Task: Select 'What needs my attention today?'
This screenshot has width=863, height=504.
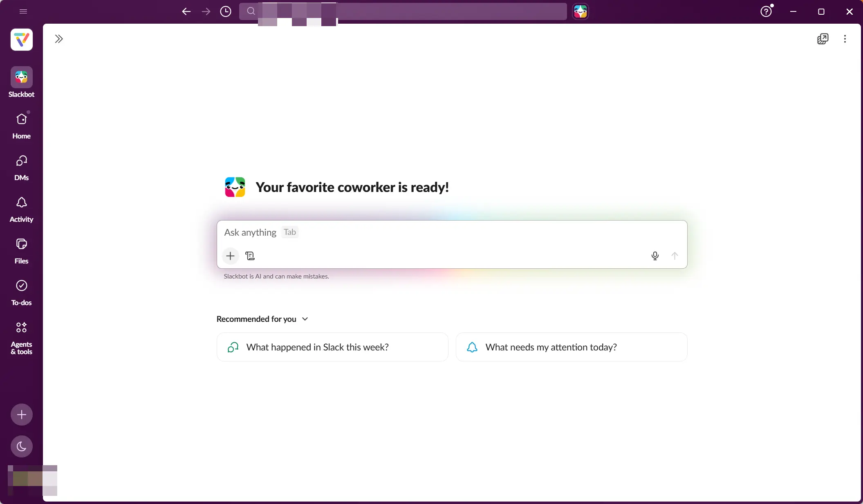Action: pyautogui.click(x=572, y=347)
